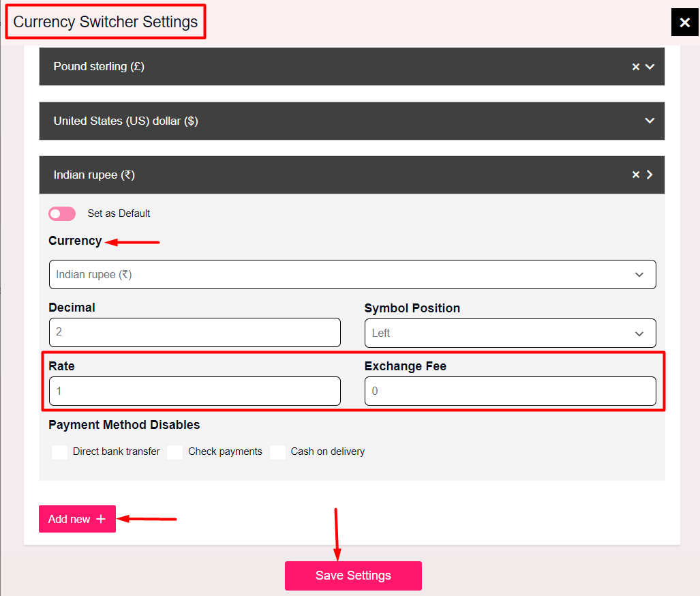
Task: Expand the United States dollar chevron
Action: tap(650, 121)
